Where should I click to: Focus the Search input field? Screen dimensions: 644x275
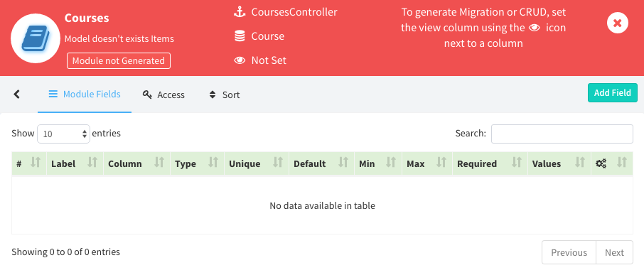(x=562, y=134)
